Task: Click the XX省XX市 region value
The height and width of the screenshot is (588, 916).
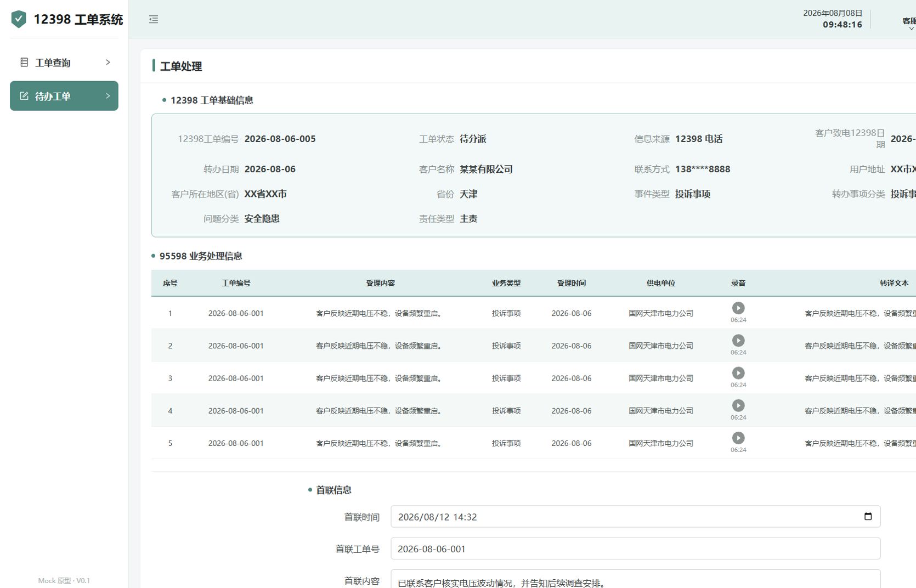Action: [x=265, y=194]
